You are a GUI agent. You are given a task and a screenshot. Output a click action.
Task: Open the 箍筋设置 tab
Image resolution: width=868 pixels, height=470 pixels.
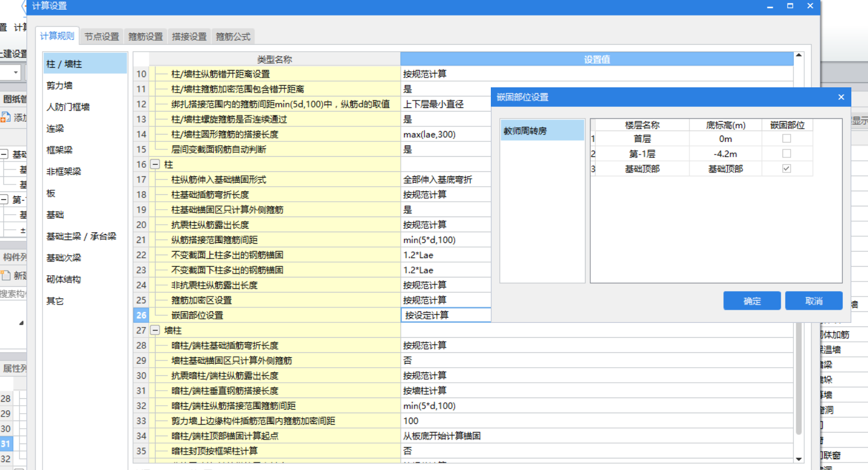click(x=145, y=37)
